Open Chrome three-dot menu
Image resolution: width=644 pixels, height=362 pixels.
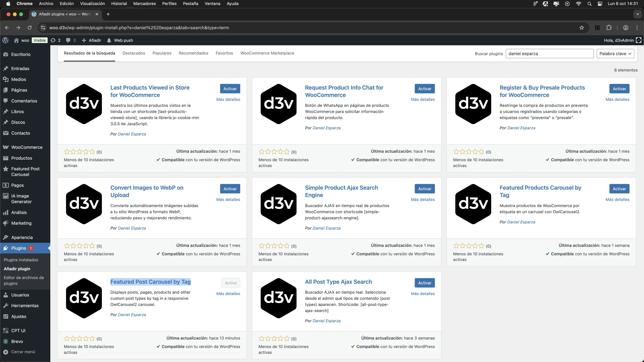pyautogui.click(x=637, y=28)
